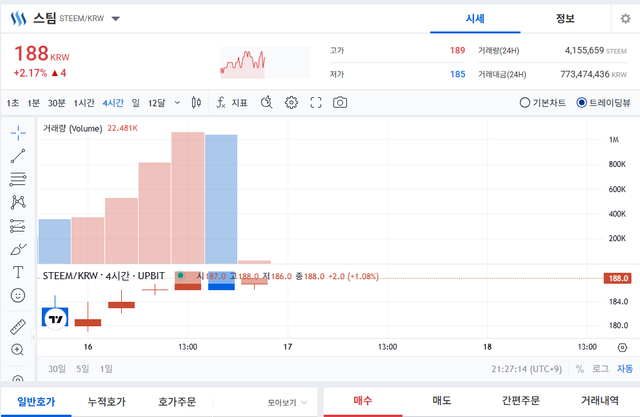Set chart interval to 4시간
The height and width of the screenshot is (417, 640).
click(x=113, y=103)
